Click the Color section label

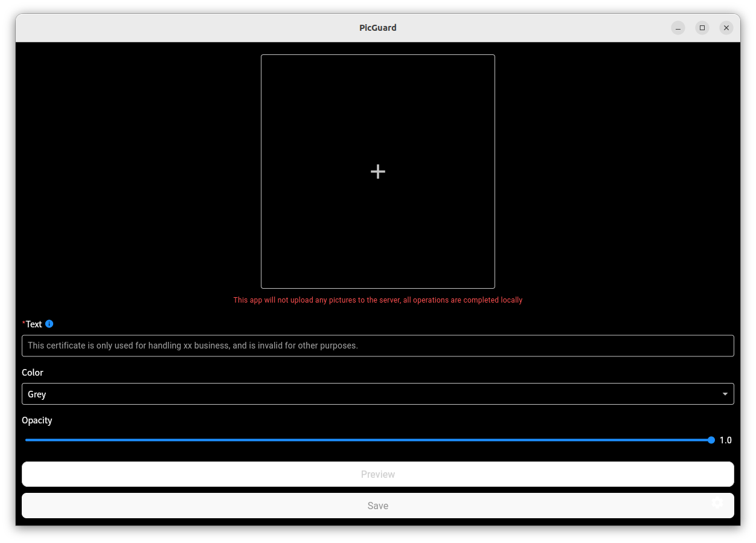(x=32, y=373)
